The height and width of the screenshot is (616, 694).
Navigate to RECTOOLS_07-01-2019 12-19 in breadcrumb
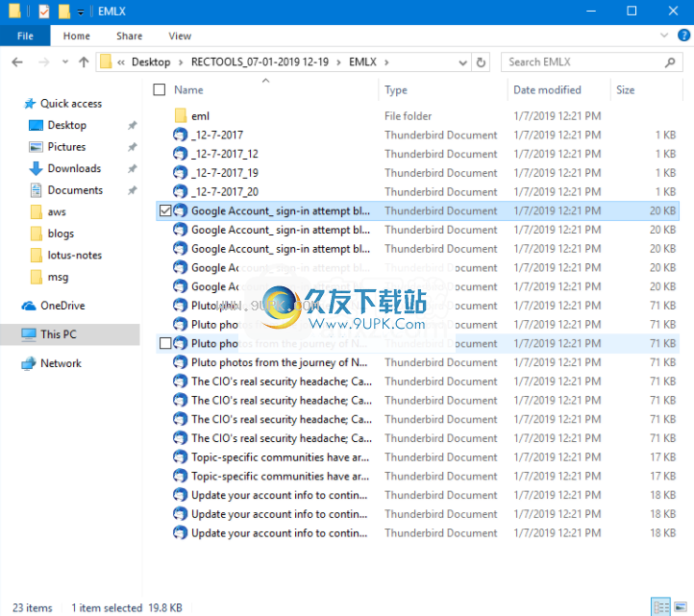[x=260, y=62]
